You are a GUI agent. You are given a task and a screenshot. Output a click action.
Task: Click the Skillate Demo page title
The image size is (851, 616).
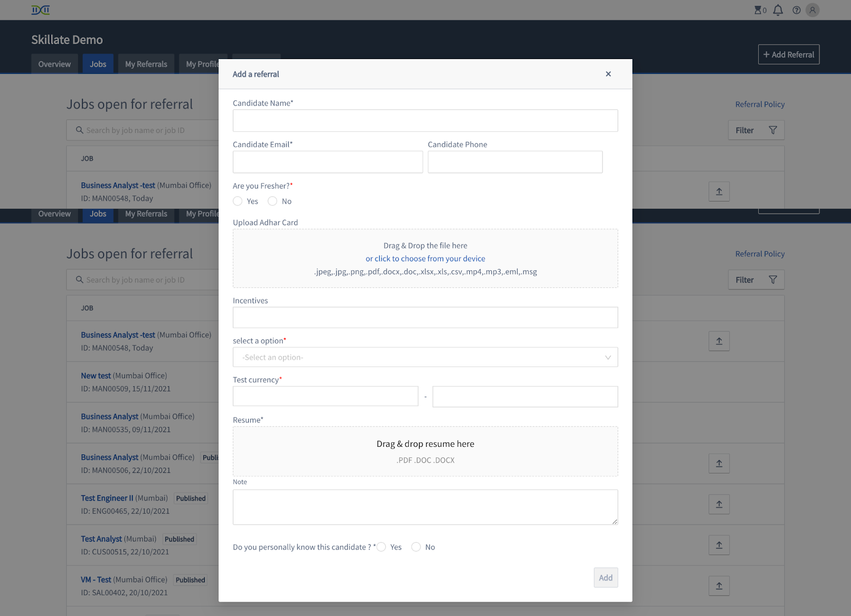(x=67, y=40)
